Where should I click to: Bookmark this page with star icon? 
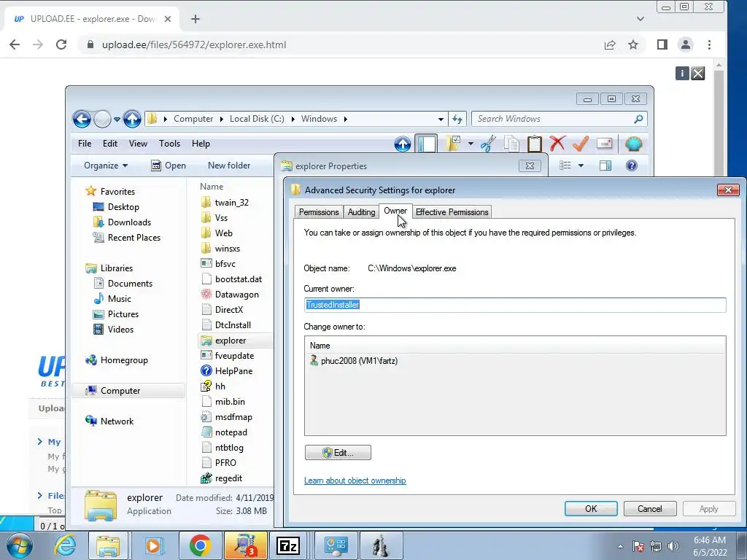(x=632, y=44)
